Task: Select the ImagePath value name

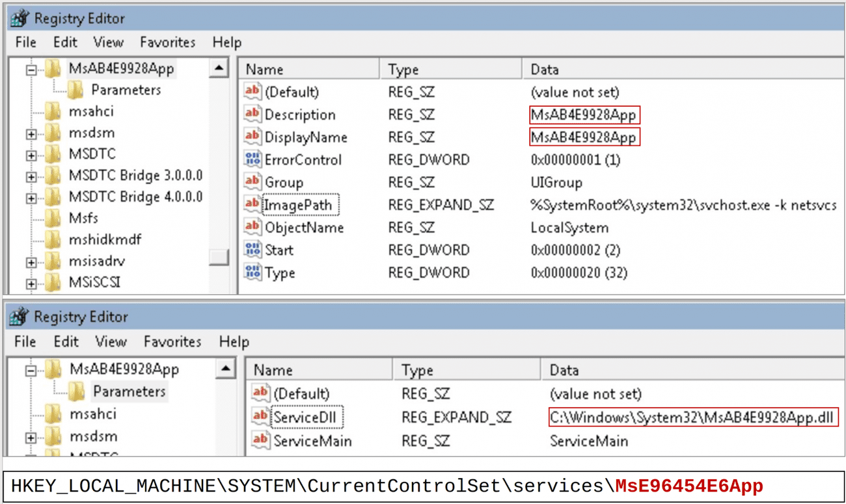Action: 299,206
